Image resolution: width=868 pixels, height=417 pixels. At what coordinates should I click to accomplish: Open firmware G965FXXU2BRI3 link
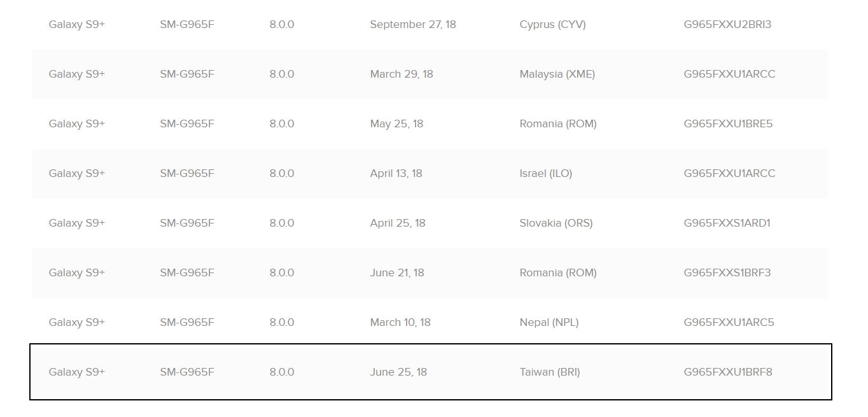tap(727, 25)
